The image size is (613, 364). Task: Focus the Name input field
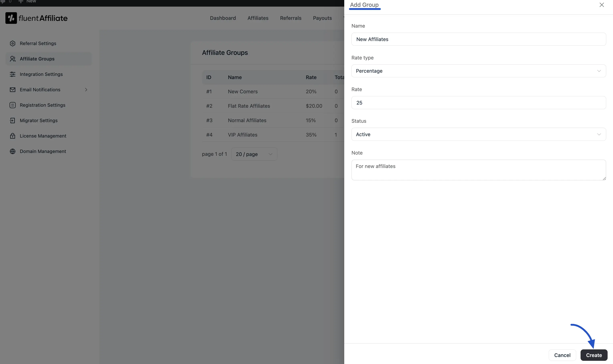coord(478,39)
